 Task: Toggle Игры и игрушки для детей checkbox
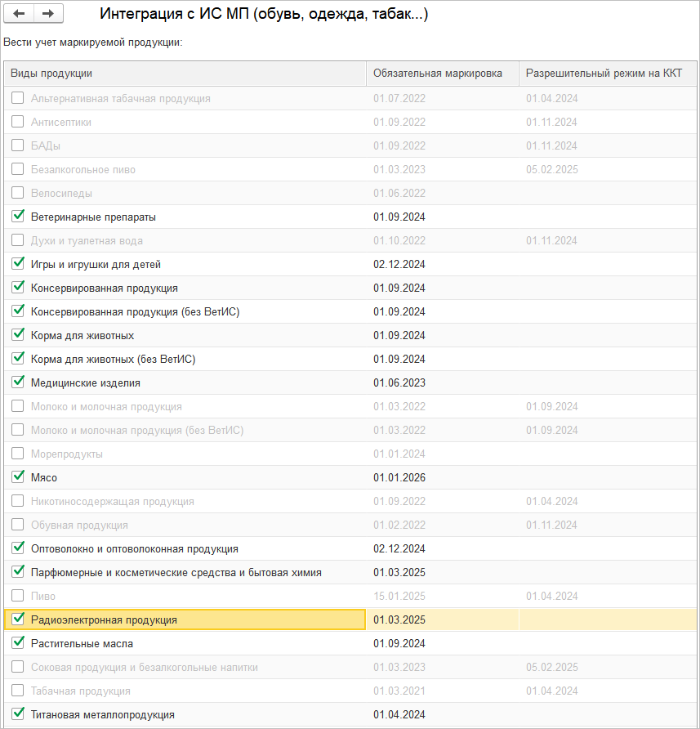coord(18,264)
